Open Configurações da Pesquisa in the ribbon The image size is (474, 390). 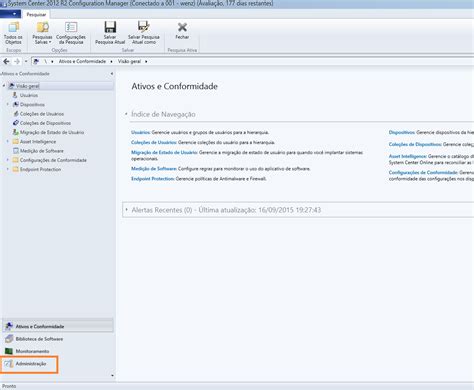71,33
